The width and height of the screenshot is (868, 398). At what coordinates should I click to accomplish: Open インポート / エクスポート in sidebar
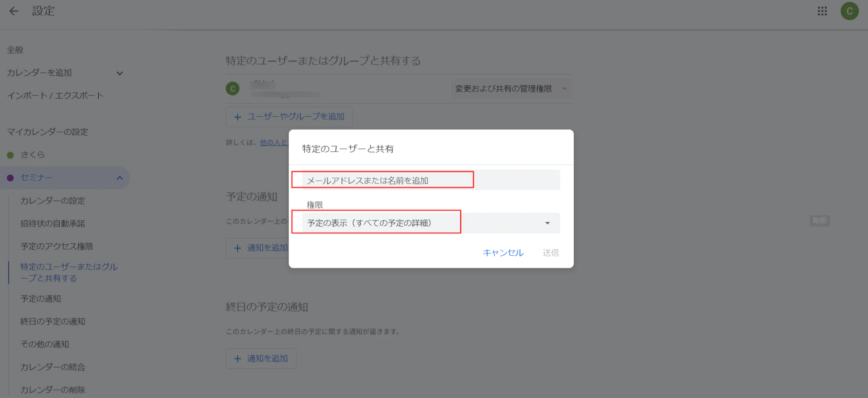tap(55, 96)
